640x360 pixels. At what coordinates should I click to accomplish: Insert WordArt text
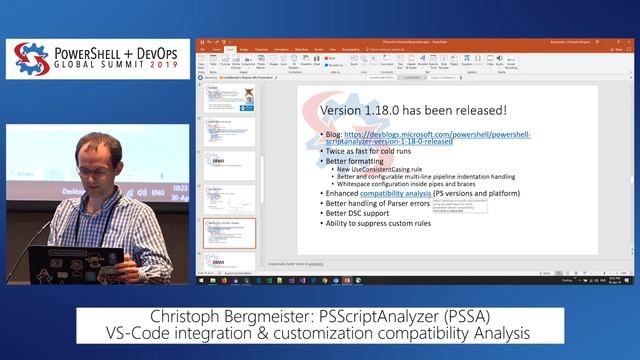423,61
